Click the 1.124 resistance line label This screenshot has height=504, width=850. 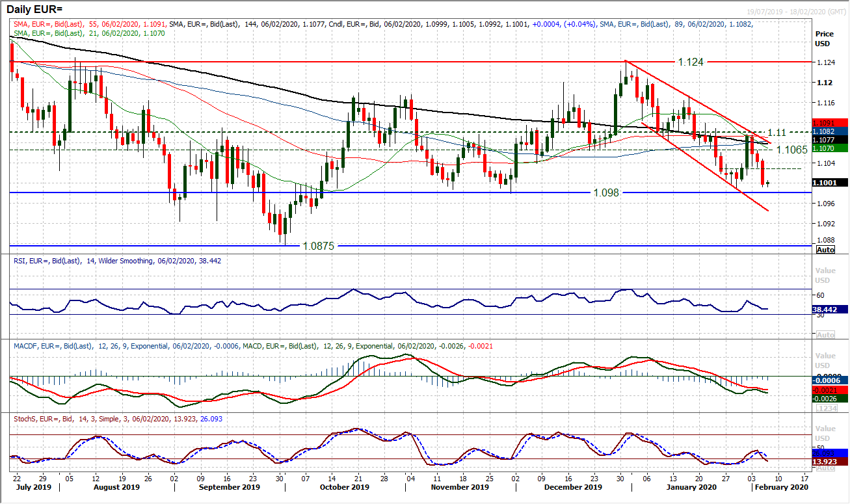[689, 62]
